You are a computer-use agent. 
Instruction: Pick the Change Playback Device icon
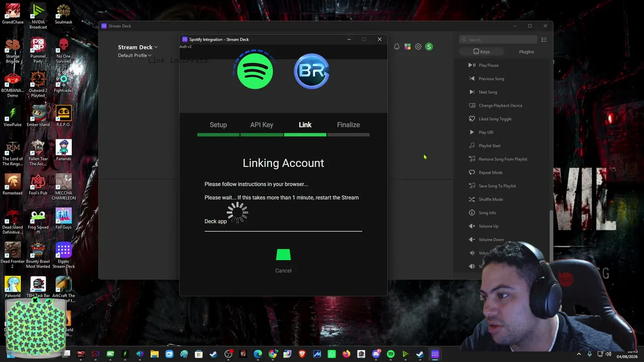(x=471, y=105)
